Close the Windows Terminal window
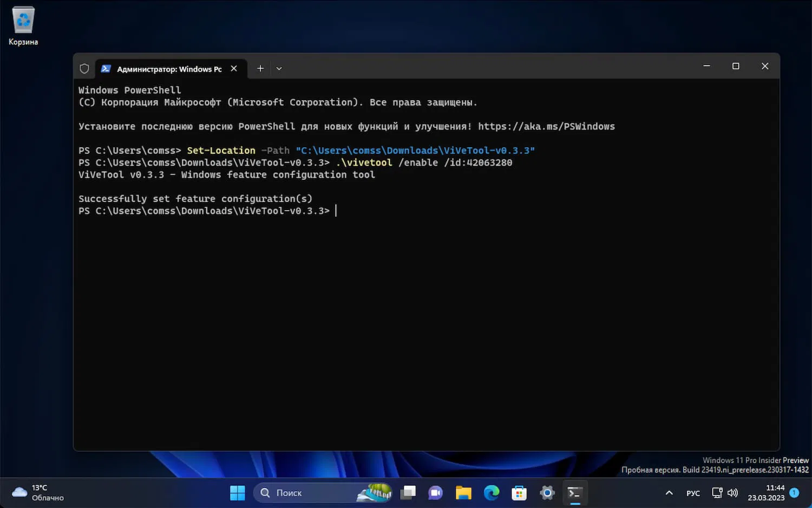This screenshot has height=508, width=812. click(x=765, y=66)
